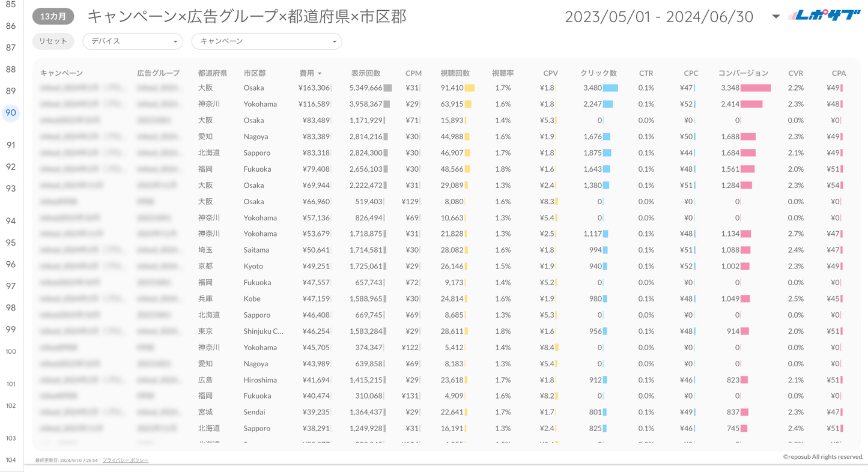Go to page 97 in sidebar

tap(11, 286)
